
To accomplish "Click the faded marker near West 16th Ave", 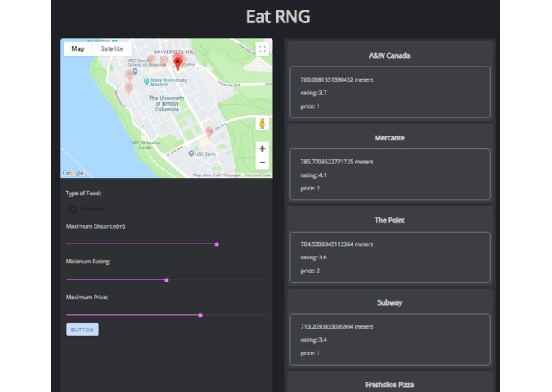I will [209, 133].
